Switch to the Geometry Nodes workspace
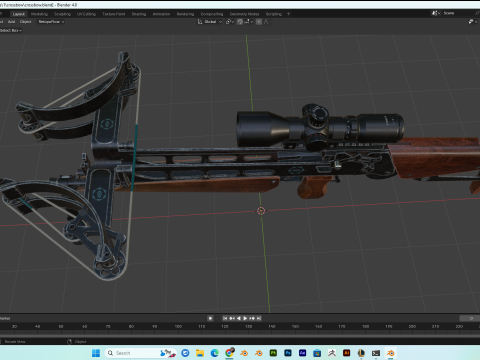Image resolution: width=480 pixels, height=360 pixels. point(244,14)
